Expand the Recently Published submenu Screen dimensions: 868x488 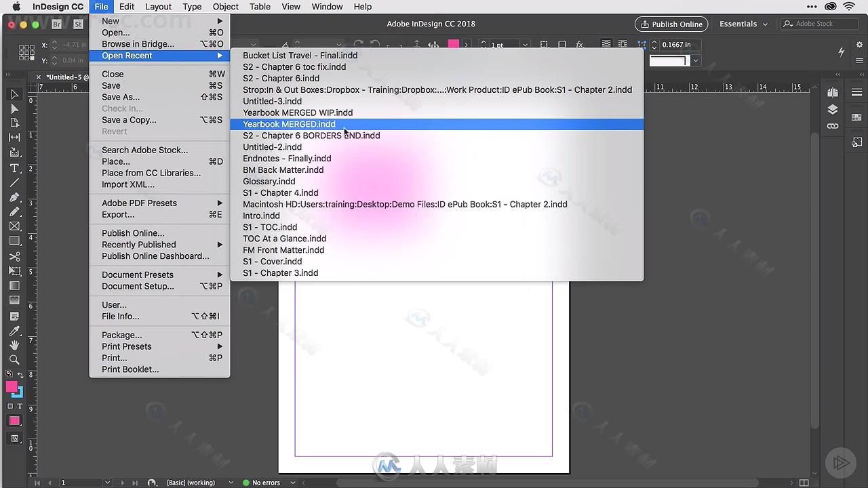[160, 245]
